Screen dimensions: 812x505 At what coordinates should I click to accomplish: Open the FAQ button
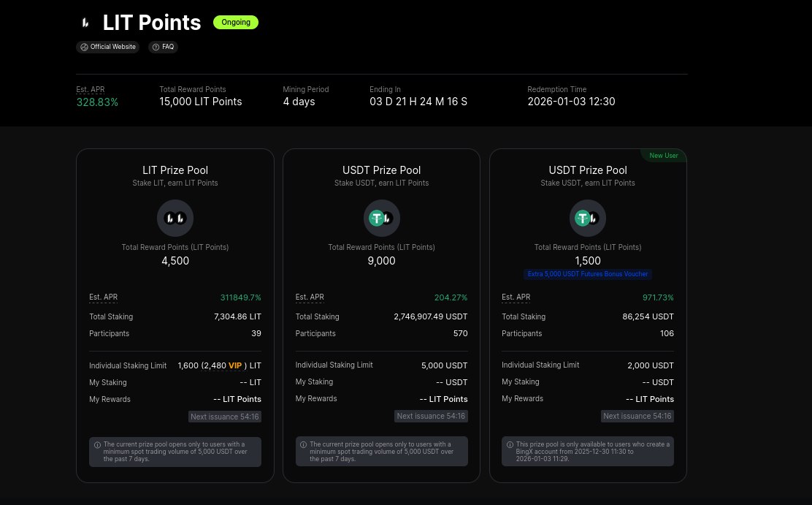[163, 47]
